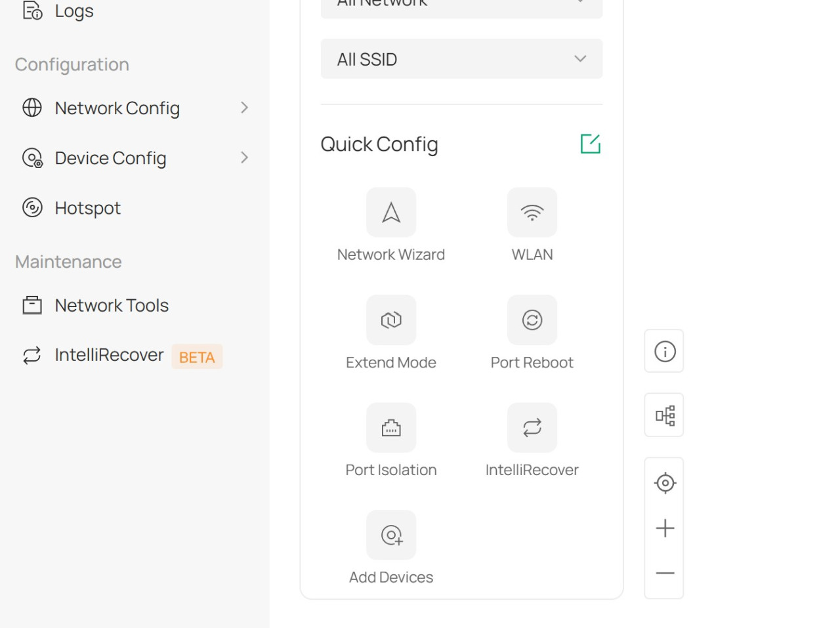
Task: Zoom in on the topology map
Action: 664,528
